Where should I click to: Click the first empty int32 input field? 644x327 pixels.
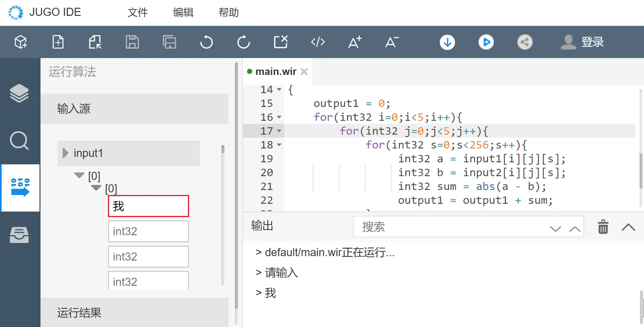[149, 231]
